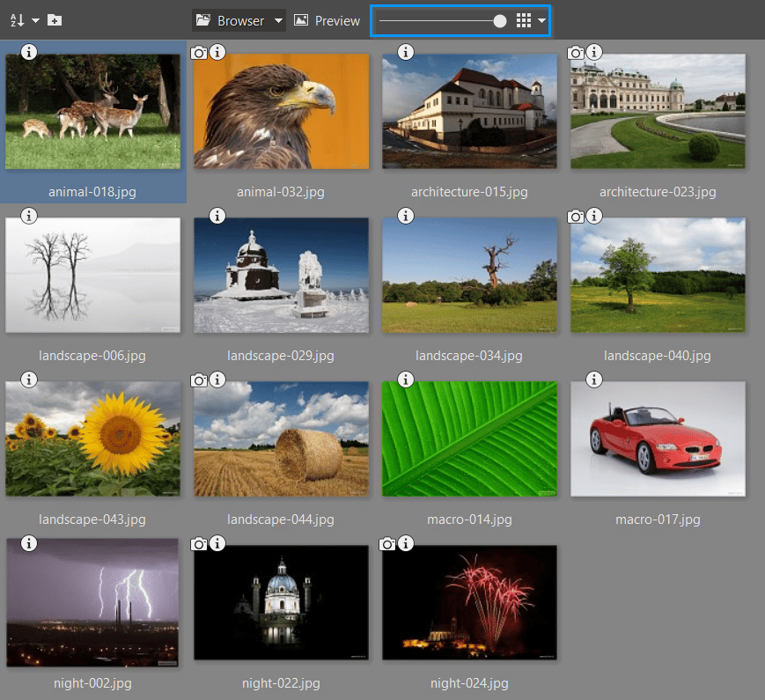
Task: Switch to Preview mode
Action: tap(327, 20)
